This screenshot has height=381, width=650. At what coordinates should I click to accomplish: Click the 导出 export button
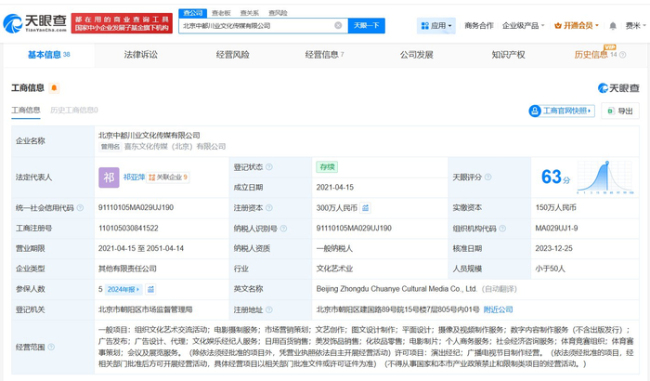(x=621, y=111)
